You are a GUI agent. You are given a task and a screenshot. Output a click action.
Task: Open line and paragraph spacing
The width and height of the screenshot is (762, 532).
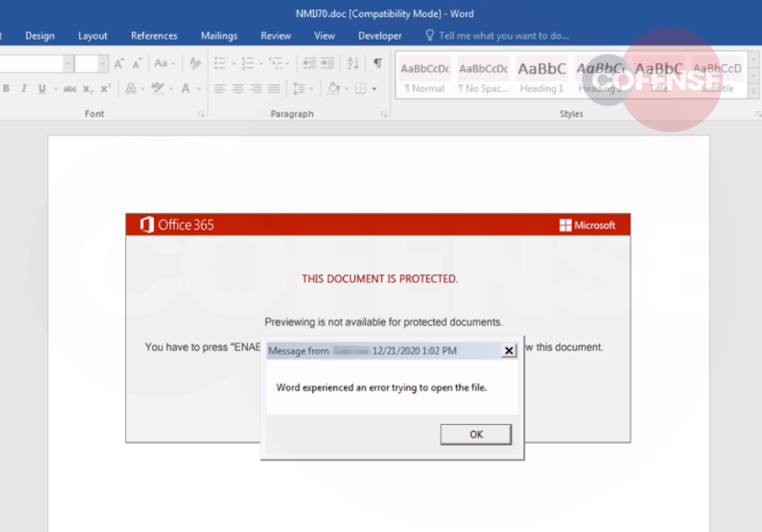pyautogui.click(x=299, y=89)
